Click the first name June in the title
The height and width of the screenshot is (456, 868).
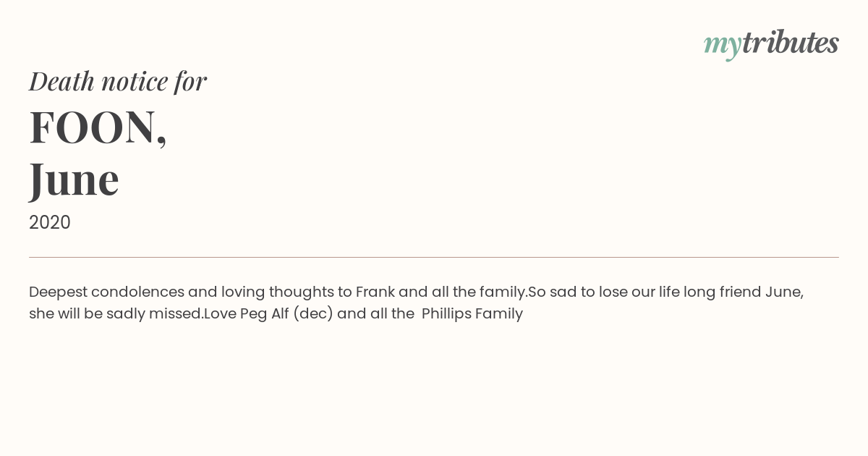(x=74, y=180)
